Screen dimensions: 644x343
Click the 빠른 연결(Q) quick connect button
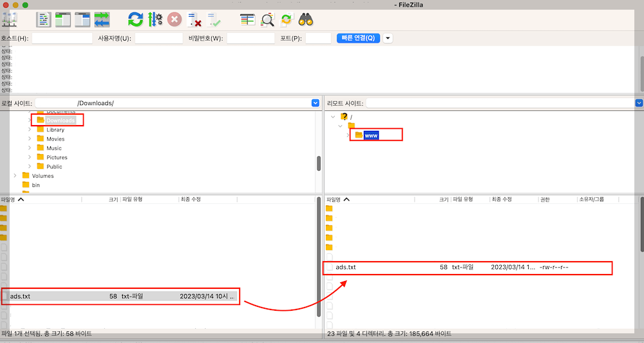358,38
